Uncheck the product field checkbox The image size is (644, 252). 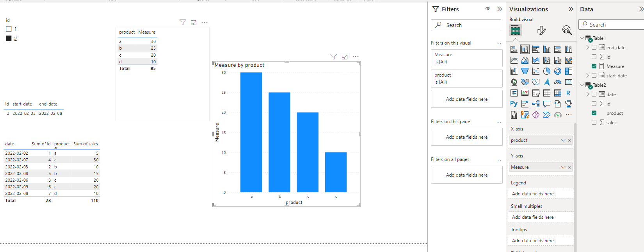(594, 113)
